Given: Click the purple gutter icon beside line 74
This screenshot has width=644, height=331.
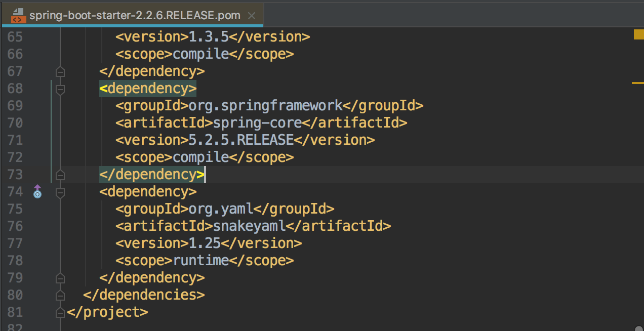Looking at the screenshot, I should click(x=37, y=192).
